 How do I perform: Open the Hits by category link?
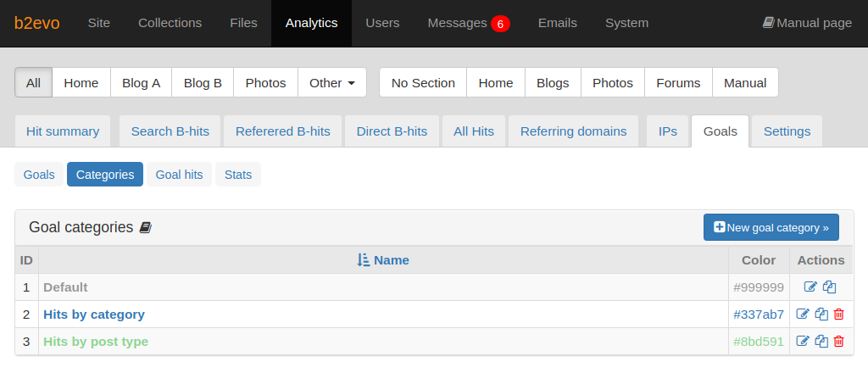[94, 315]
